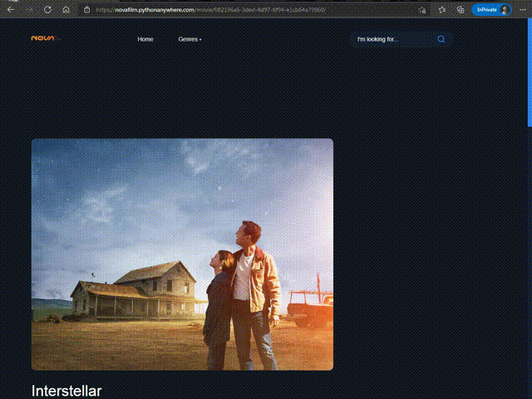Click the Nova logo
The width and height of the screenshot is (532, 399).
46,38
